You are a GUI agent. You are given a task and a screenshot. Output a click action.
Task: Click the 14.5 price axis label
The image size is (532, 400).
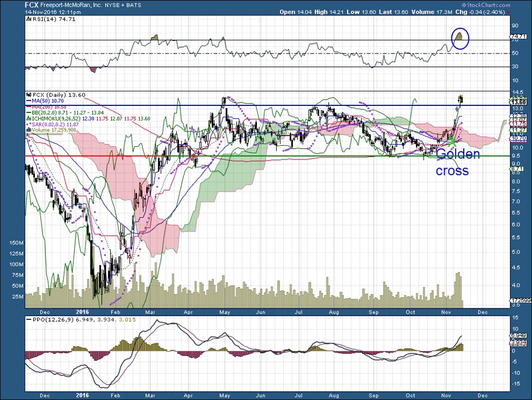coord(517,92)
